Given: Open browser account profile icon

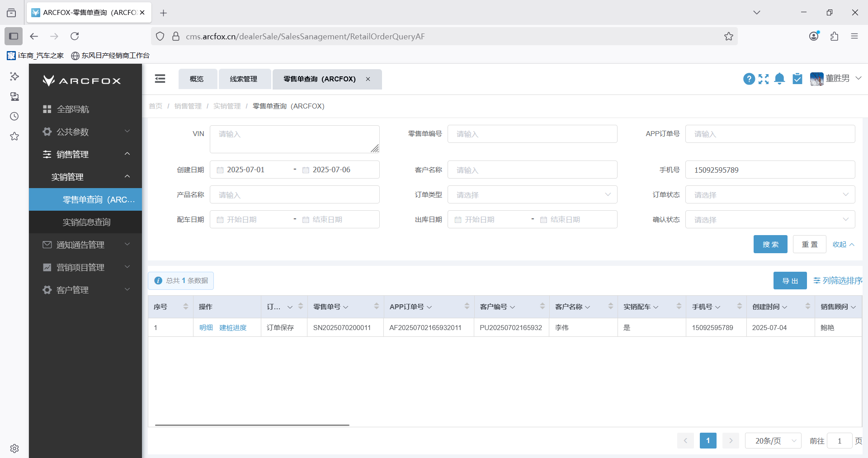Looking at the screenshot, I should click(814, 36).
